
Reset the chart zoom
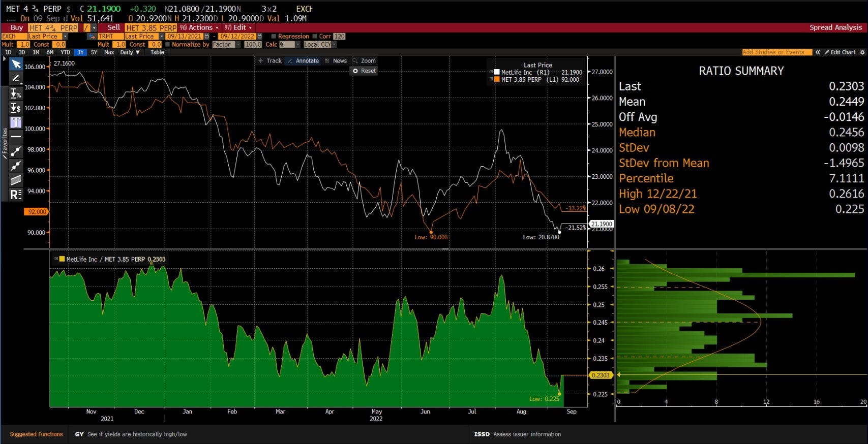(364, 71)
